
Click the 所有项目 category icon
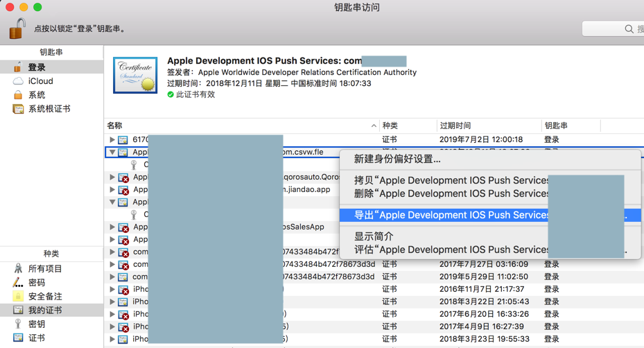[18, 268]
